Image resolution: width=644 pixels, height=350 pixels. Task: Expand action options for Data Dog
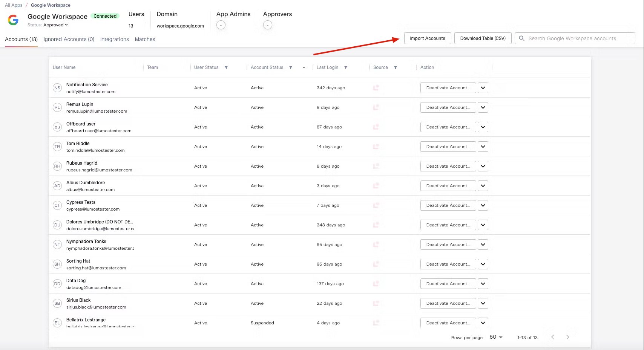click(x=483, y=284)
